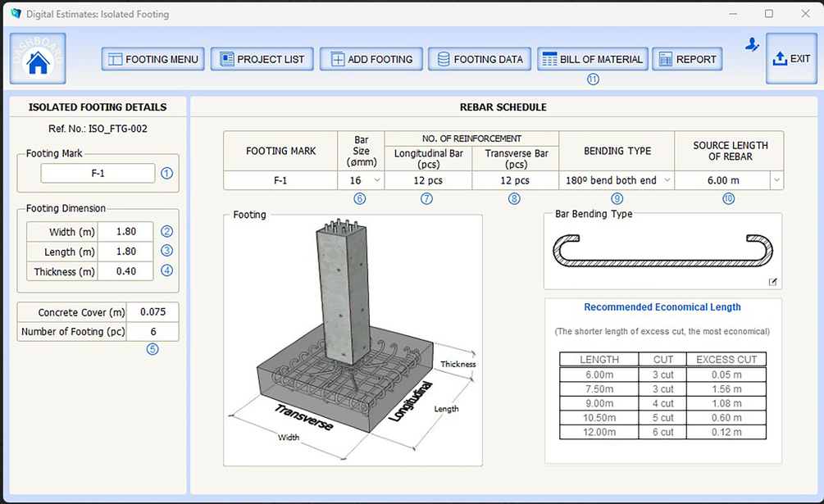Expand the Bending Type dropdown

tap(667, 180)
